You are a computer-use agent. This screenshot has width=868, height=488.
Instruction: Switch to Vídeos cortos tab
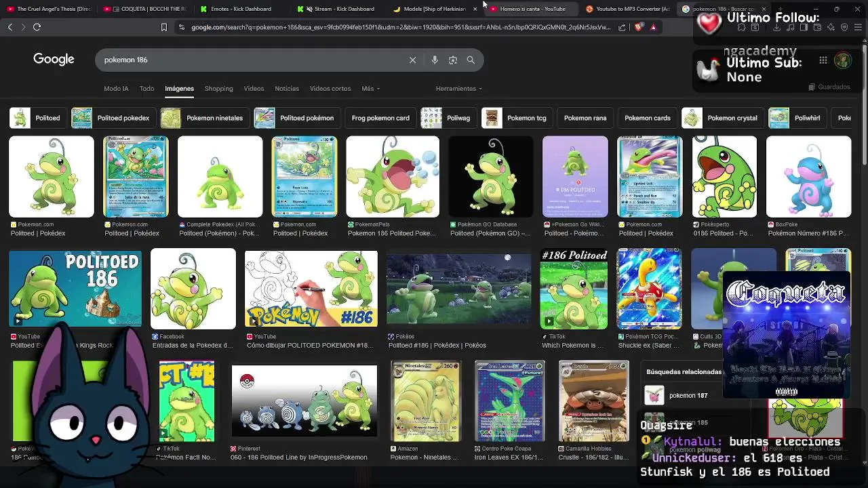330,88
